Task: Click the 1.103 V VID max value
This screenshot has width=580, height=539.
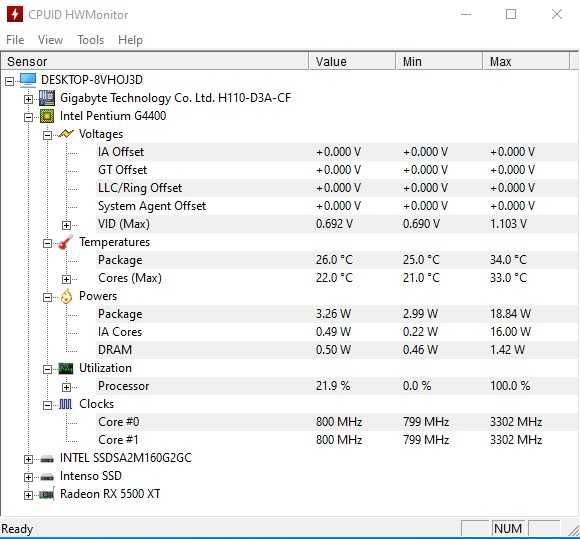Action: point(509,224)
